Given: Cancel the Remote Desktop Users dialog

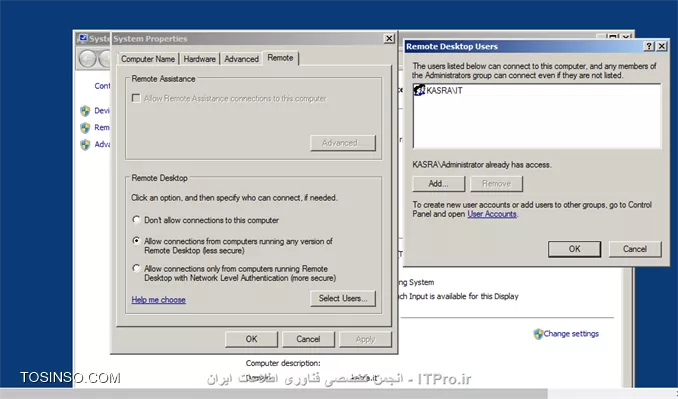Looking at the screenshot, I should 635,249.
